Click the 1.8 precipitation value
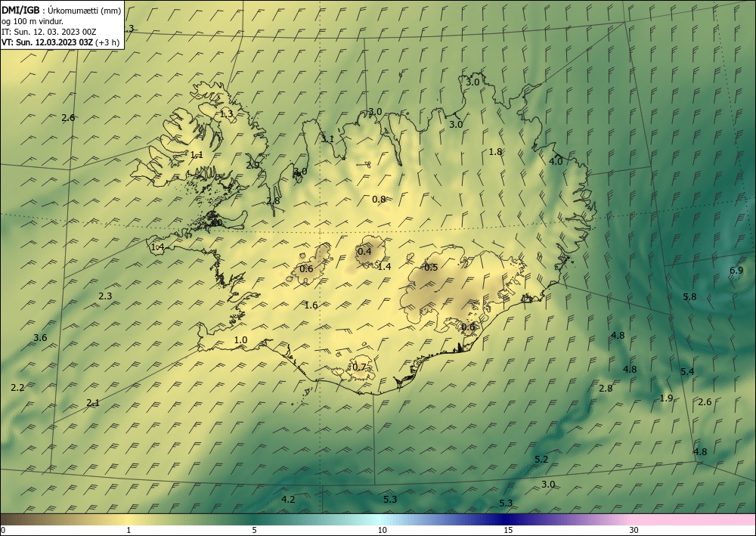This screenshot has height=536, width=756. [x=495, y=151]
